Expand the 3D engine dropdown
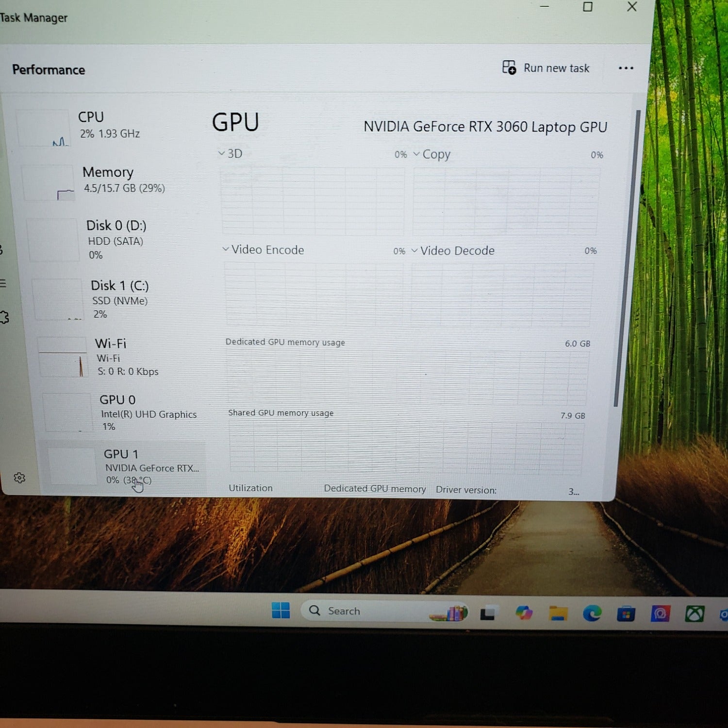The width and height of the screenshot is (728, 728). click(230, 153)
